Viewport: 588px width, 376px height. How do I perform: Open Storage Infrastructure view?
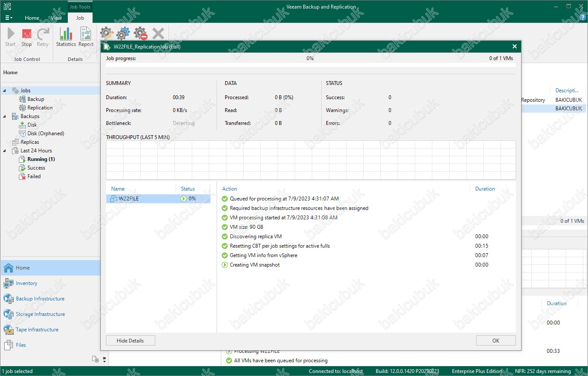(x=51, y=314)
